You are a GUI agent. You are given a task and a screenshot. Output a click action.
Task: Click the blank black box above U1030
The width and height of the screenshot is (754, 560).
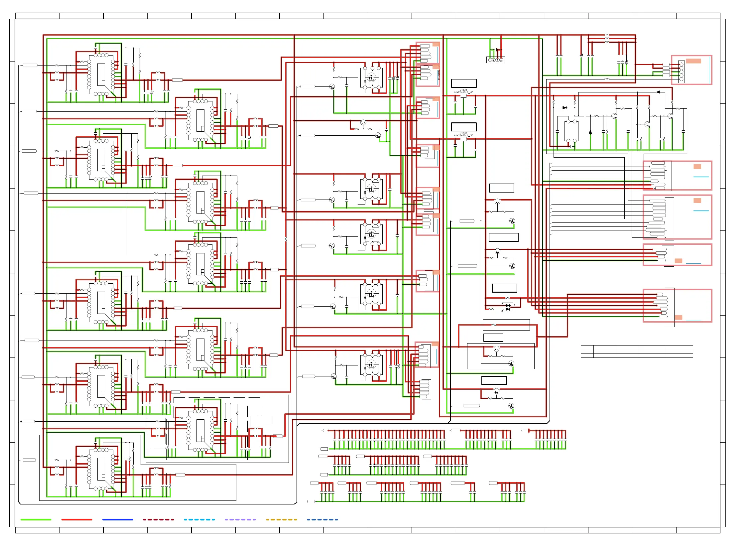pos(463,83)
